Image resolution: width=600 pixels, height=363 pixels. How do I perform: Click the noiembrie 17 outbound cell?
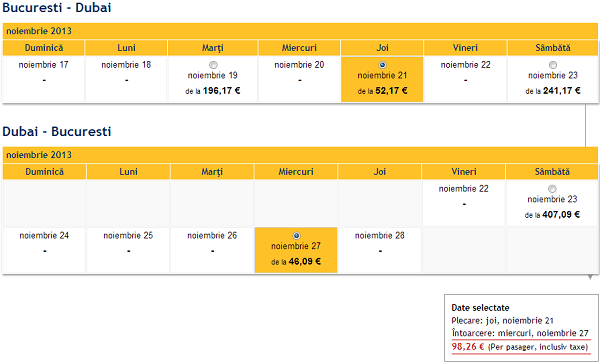pyautogui.click(x=44, y=79)
